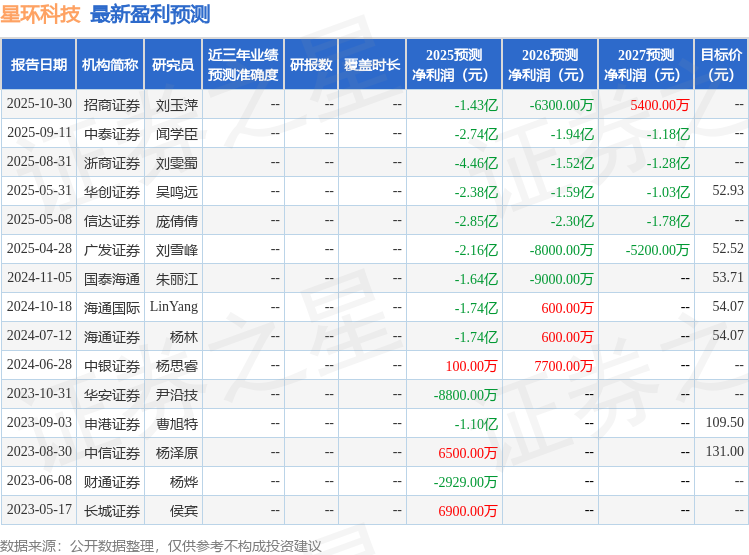Click date cell 2025-05-08
749x555 pixels.
click(39, 220)
